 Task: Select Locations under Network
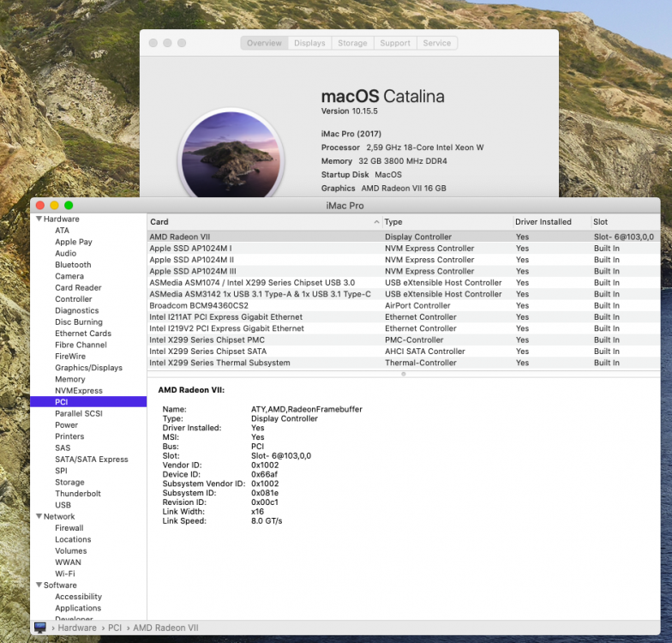coord(73,539)
